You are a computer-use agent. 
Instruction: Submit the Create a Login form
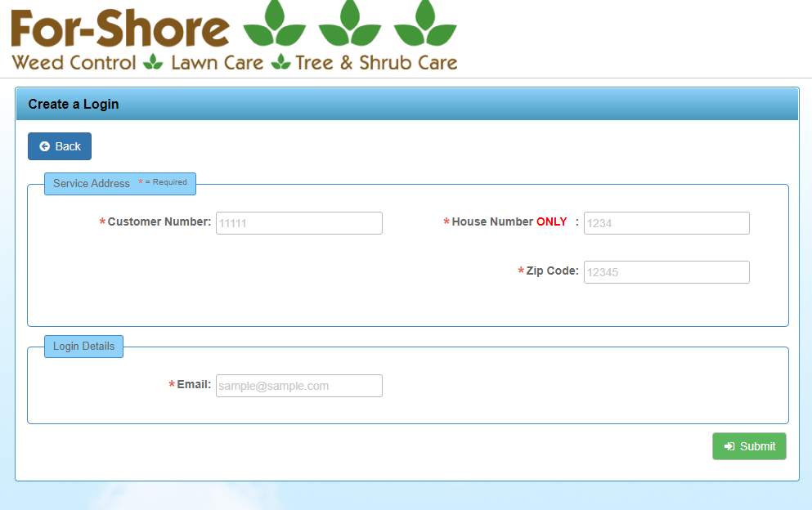click(749, 446)
